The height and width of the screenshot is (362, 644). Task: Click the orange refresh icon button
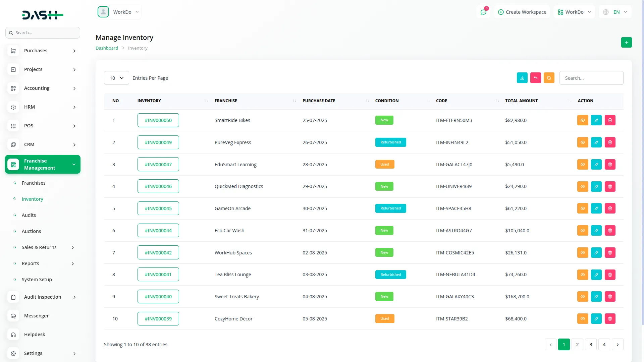549,78
